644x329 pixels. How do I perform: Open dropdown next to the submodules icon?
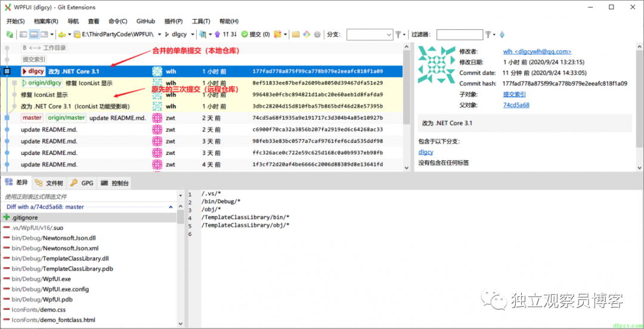(x=285, y=35)
